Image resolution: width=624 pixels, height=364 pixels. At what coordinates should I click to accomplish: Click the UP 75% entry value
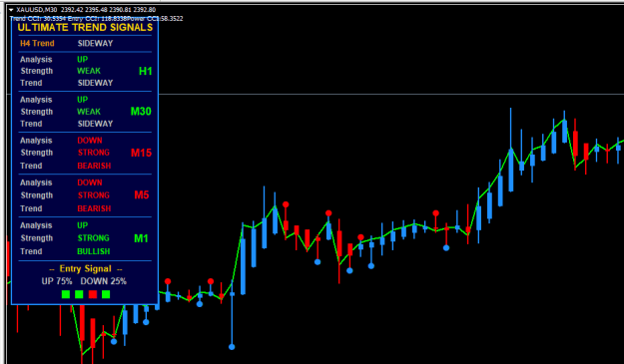(x=57, y=281)
